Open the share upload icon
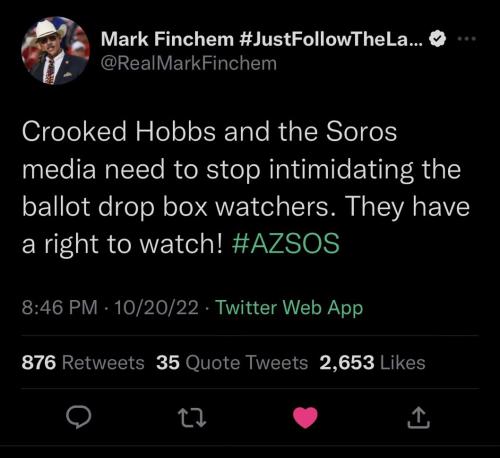This screenshot has height=458, width=500. coord(419,418)
